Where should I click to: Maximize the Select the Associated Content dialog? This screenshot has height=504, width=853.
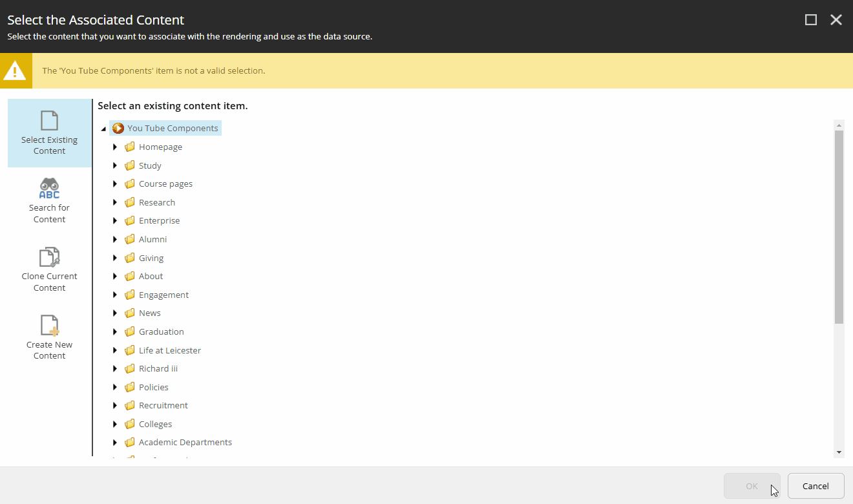810,19
